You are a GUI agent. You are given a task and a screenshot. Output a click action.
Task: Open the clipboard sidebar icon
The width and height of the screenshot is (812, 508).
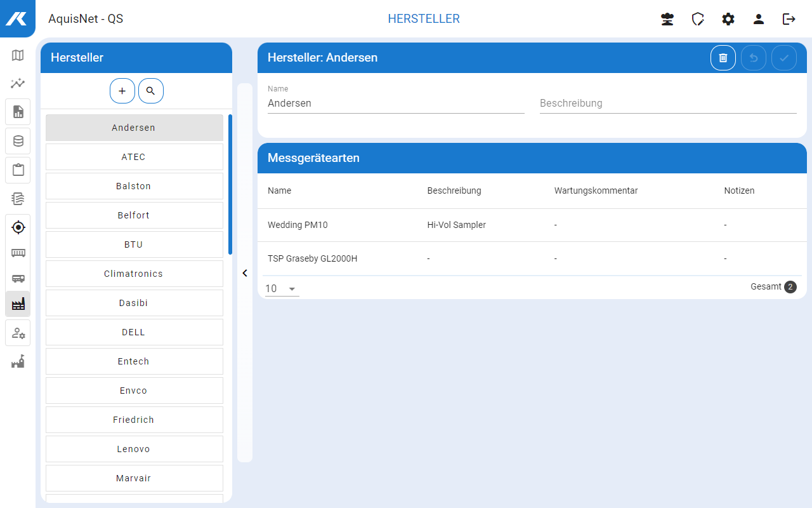(x=18, y=170)
